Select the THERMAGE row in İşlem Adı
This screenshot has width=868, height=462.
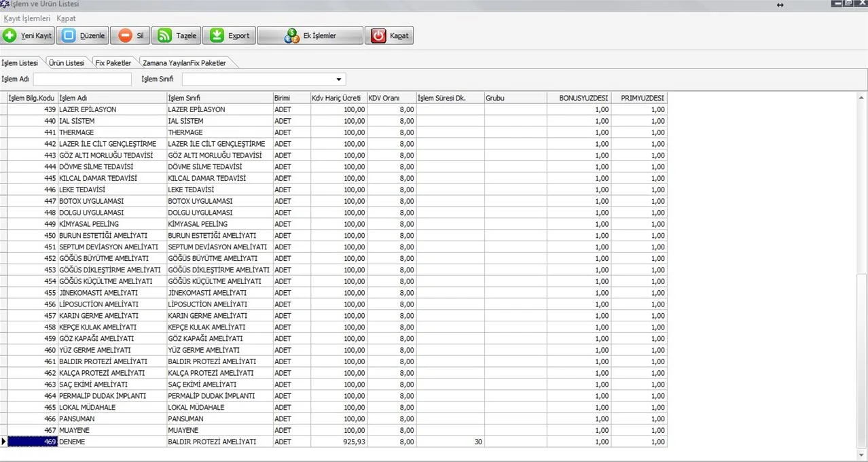(76, 132)
